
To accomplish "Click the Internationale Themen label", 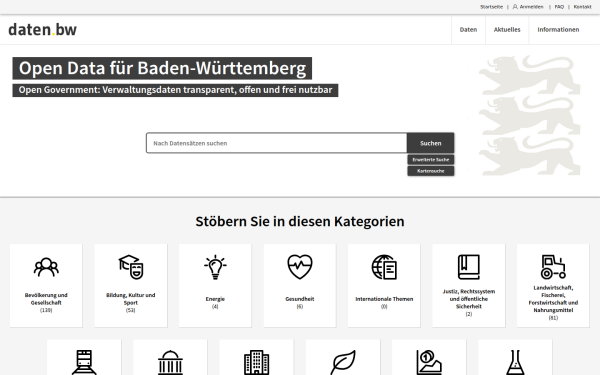I will click(384, 299).
